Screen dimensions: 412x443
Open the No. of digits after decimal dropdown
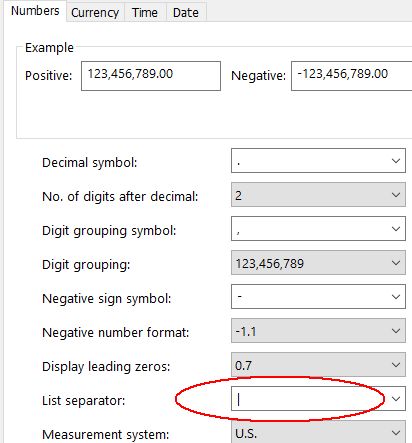point(318,195)
